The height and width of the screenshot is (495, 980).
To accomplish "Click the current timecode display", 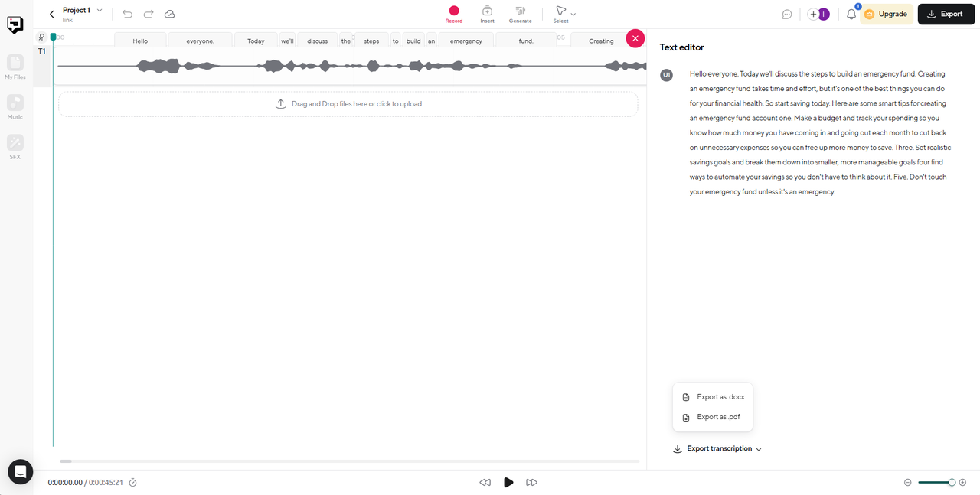I will click(65, 483).
